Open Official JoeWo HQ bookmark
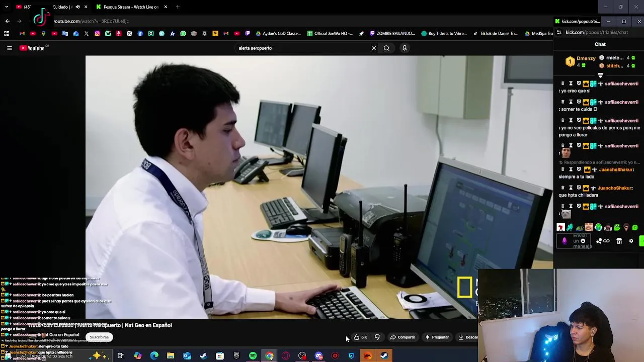This screenshot has width=644, height=362. 330,34
